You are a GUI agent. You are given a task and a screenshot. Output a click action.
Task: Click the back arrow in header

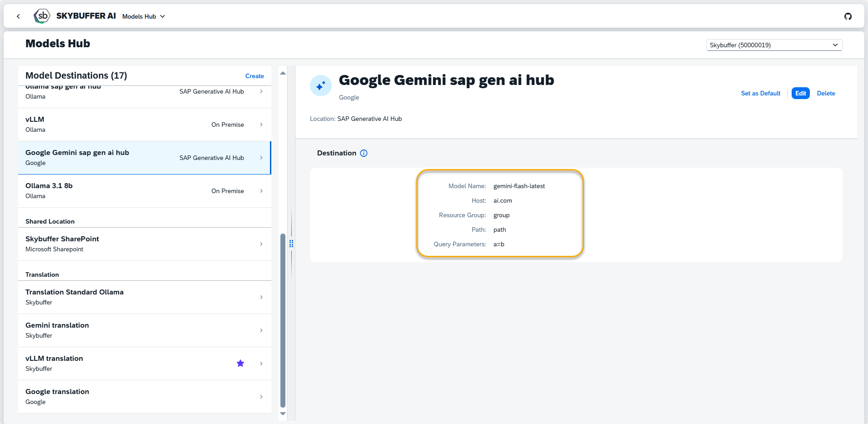coord(18,16)
